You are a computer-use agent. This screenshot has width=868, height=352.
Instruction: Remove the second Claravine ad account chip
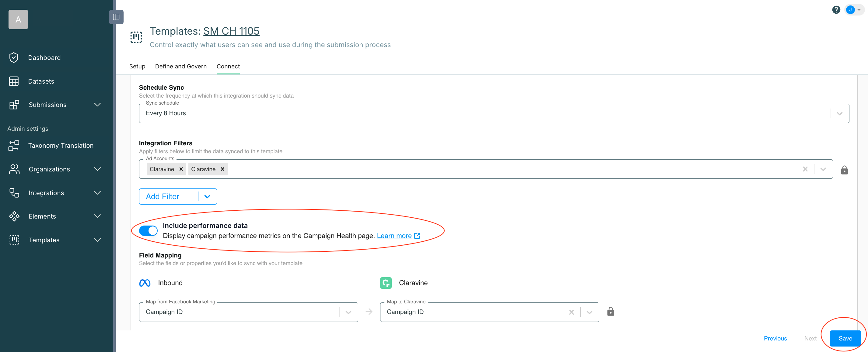tap(222, 169)
